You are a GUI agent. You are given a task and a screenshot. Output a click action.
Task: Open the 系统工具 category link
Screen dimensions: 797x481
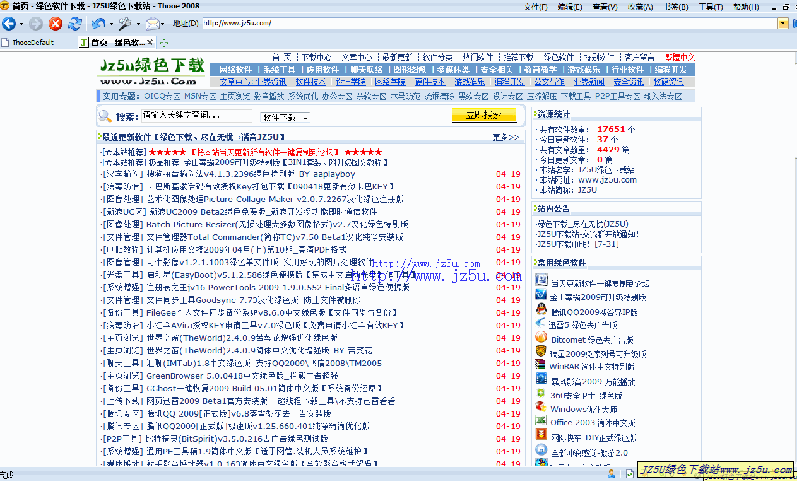[280, 70]
